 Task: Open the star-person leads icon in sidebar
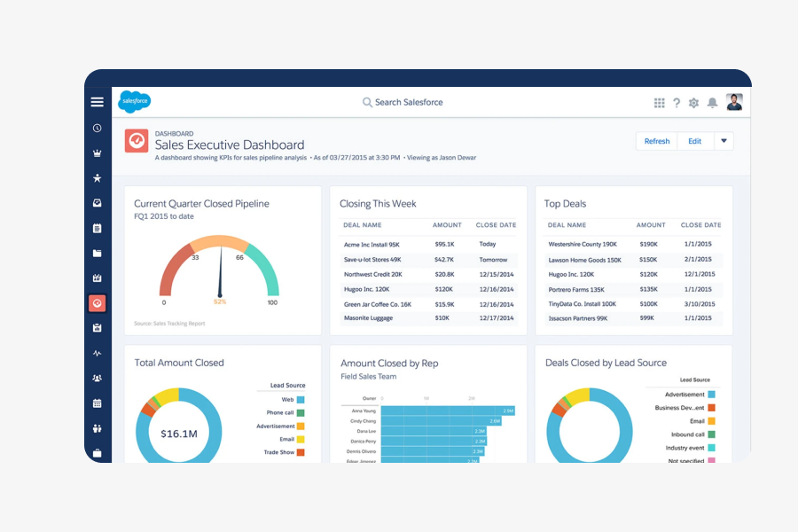pyautogui.click(x=98, y=178)
